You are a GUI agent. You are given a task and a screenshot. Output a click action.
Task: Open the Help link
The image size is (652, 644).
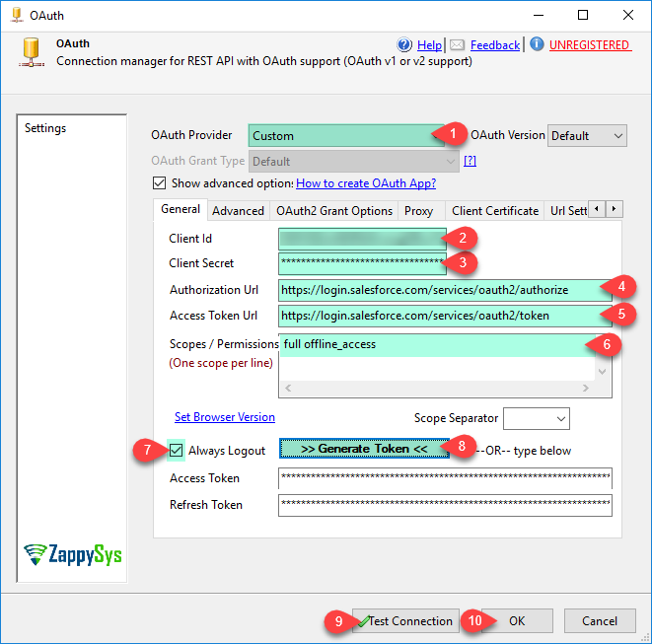429,45
